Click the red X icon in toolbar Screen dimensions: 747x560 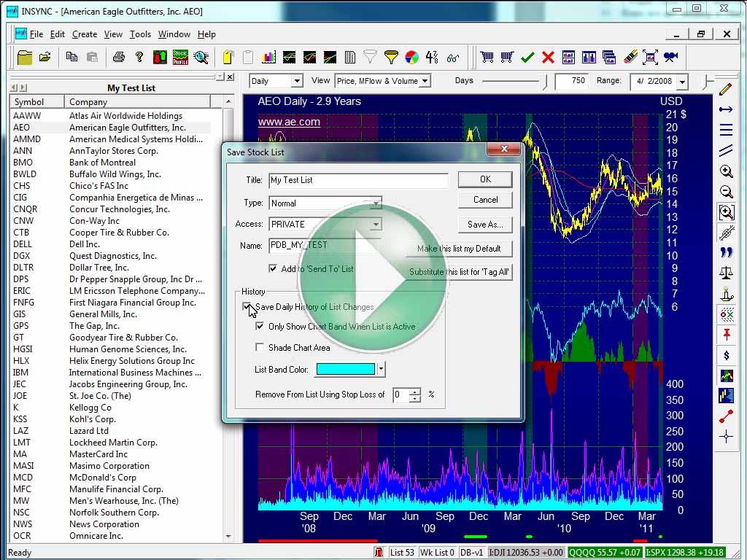coord(548,57)
